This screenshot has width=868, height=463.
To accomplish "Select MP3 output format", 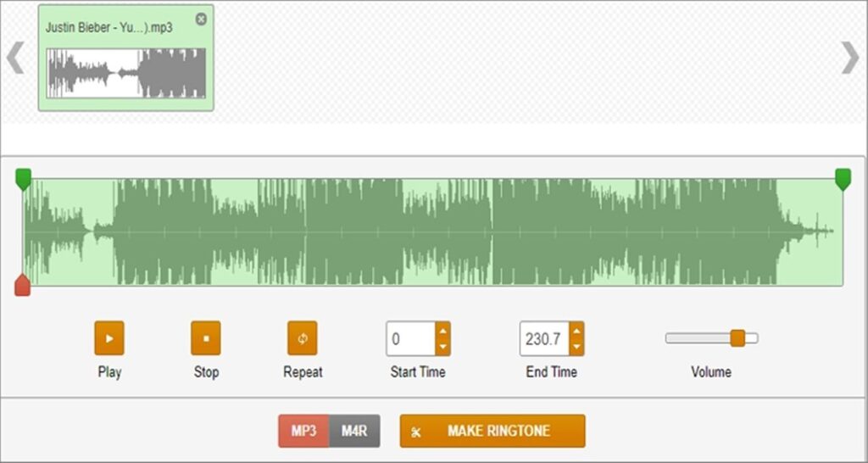I will (303, 431).
